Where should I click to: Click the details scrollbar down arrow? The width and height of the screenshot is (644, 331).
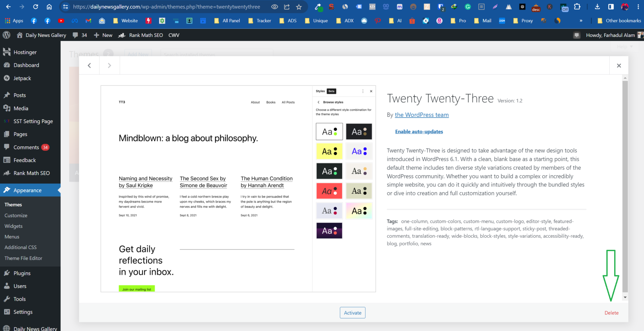[x=625, y=297]
